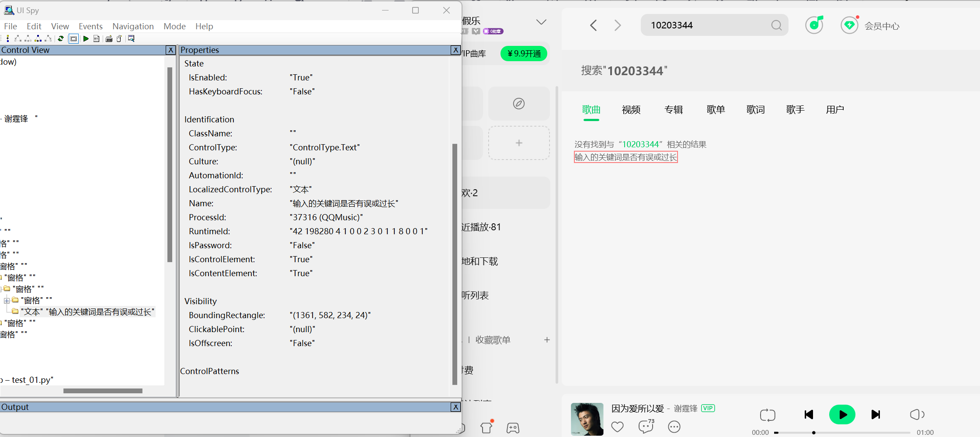
Task: Expand the account dropdown chevron in QQMusic
Action: coord(541,22)
